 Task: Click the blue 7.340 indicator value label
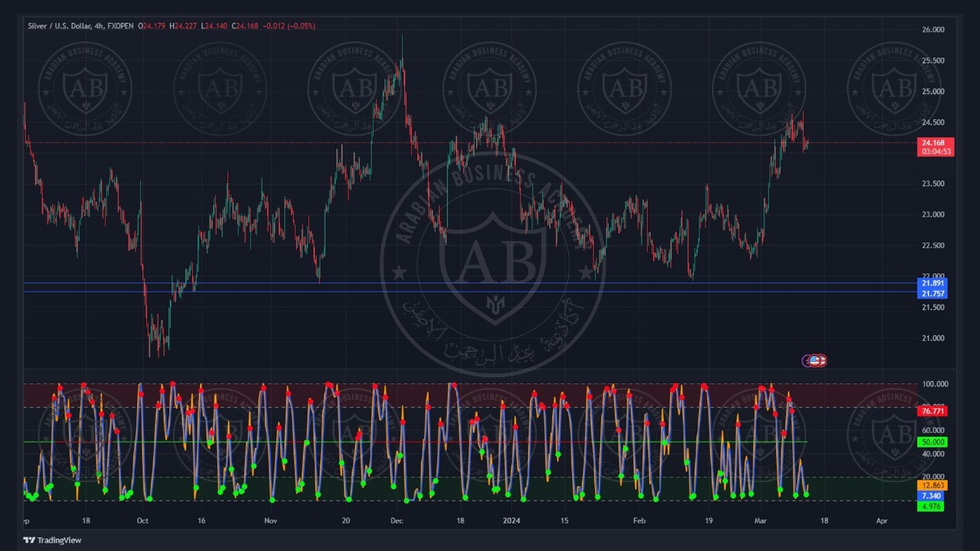[931, 496]
